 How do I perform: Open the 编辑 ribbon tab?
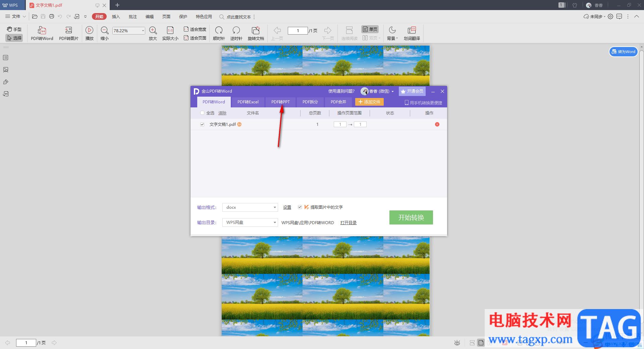coord(150,16)
